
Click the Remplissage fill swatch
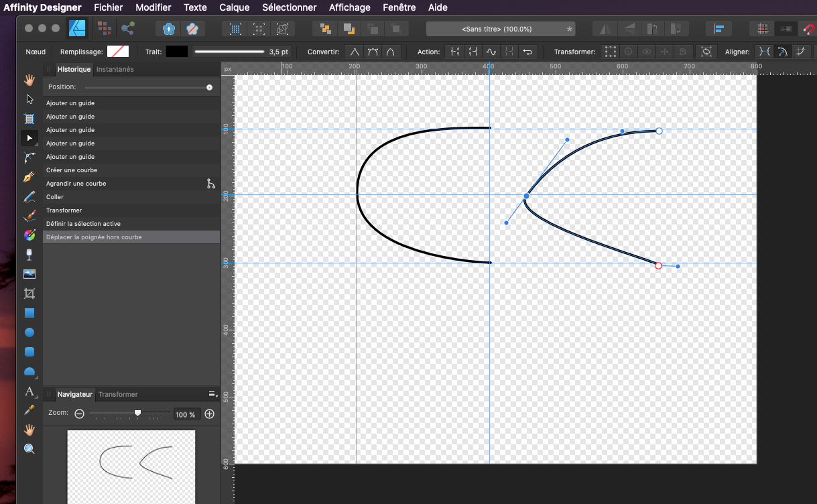[x=118, y=52]
